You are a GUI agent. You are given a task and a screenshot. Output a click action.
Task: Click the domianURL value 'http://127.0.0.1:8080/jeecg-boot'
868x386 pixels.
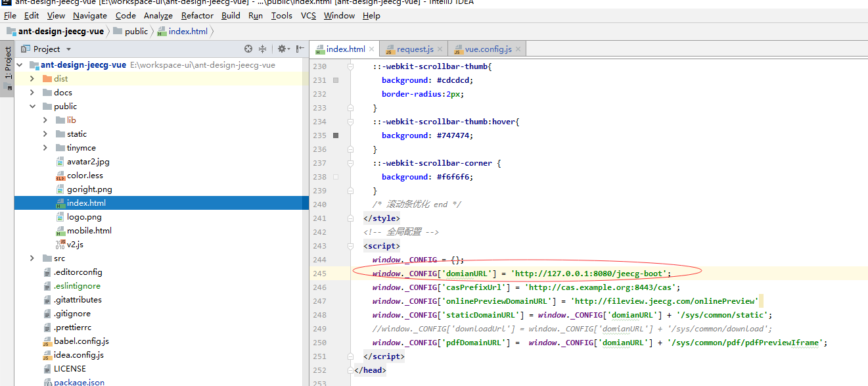click(x=590, y=274)
